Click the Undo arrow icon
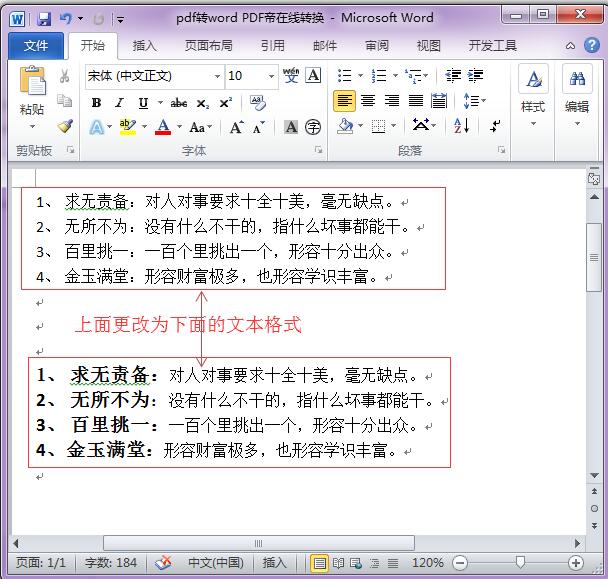 (x=66, y=18)
